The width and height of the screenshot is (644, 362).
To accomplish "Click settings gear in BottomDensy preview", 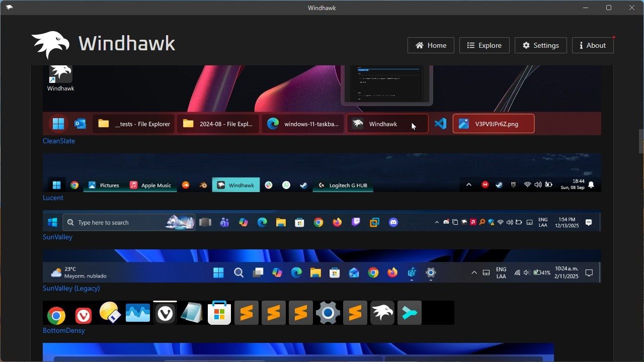I will pos(328,313).
